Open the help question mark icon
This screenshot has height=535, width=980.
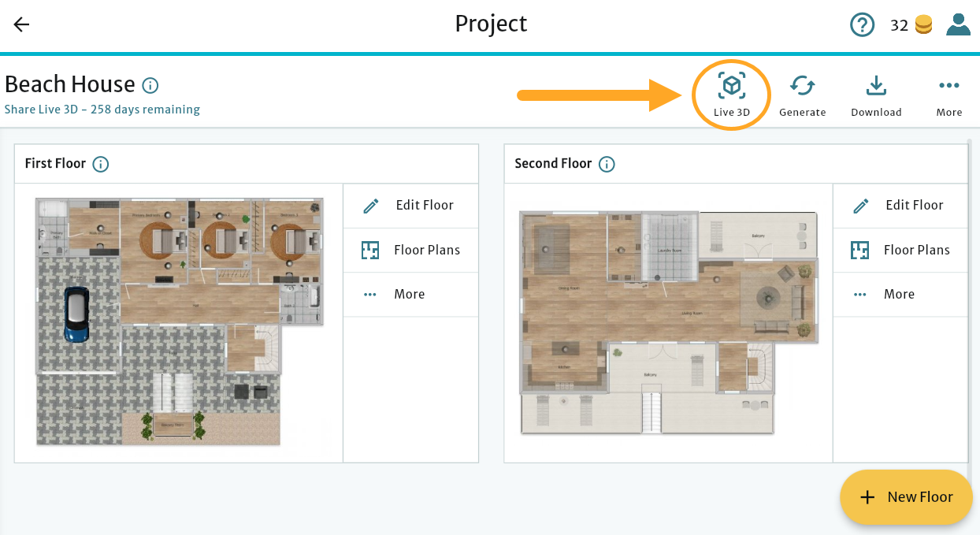click(x=863, y=25)
